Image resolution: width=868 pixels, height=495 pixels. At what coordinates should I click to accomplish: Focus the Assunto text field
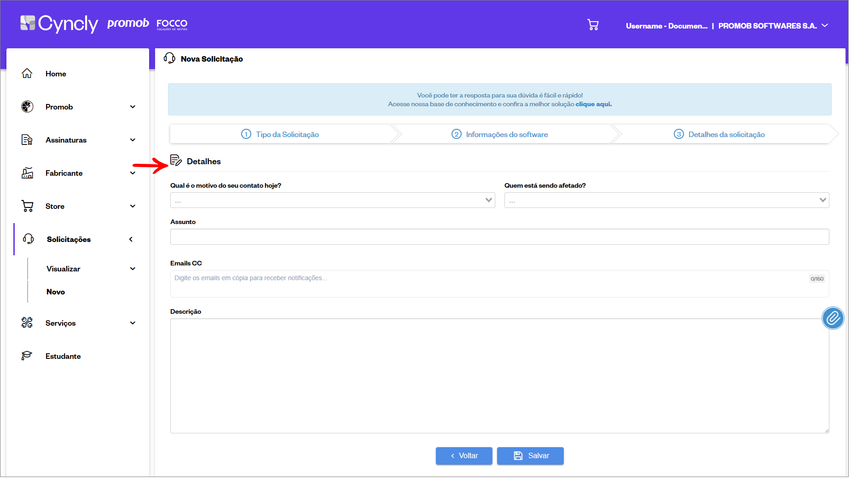pyautogui.click(x=499, y=237)
